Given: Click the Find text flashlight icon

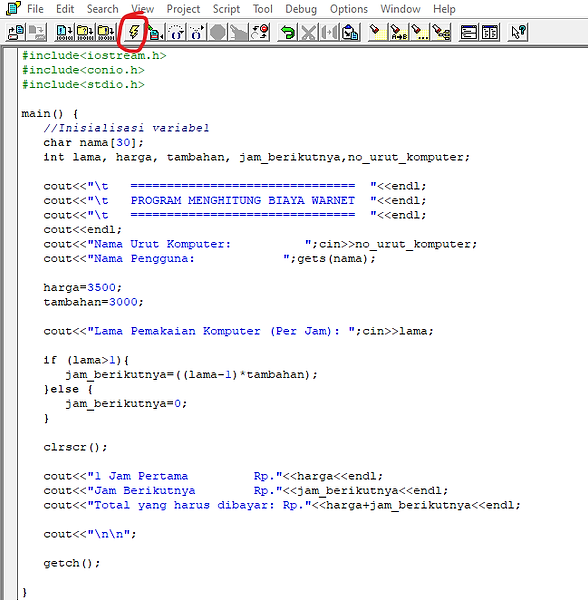Looking at the screenshot, I should pos(376,33).
